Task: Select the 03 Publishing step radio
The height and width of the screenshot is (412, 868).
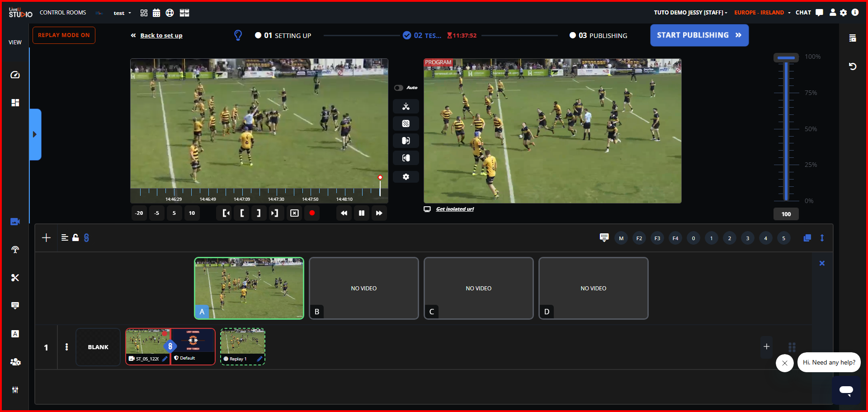Action: pos(572,35)
